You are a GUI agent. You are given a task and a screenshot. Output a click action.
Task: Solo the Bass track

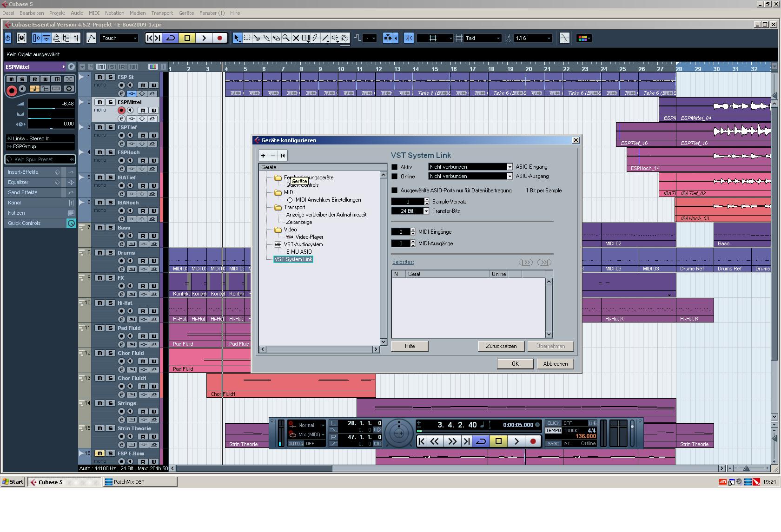[110, 228]
